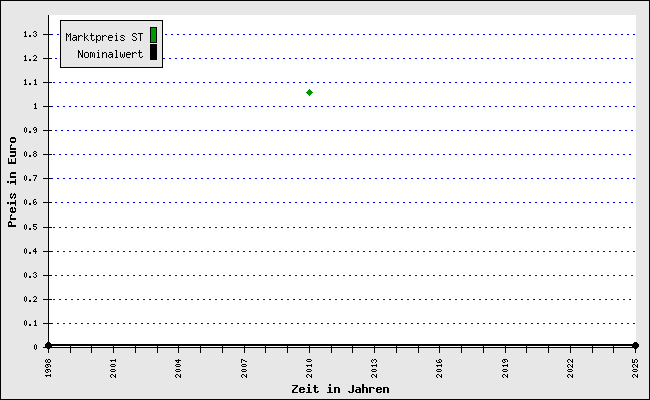
Task: Click the 0.5 value label on the price axis
Action: click(x=30, y=227)
